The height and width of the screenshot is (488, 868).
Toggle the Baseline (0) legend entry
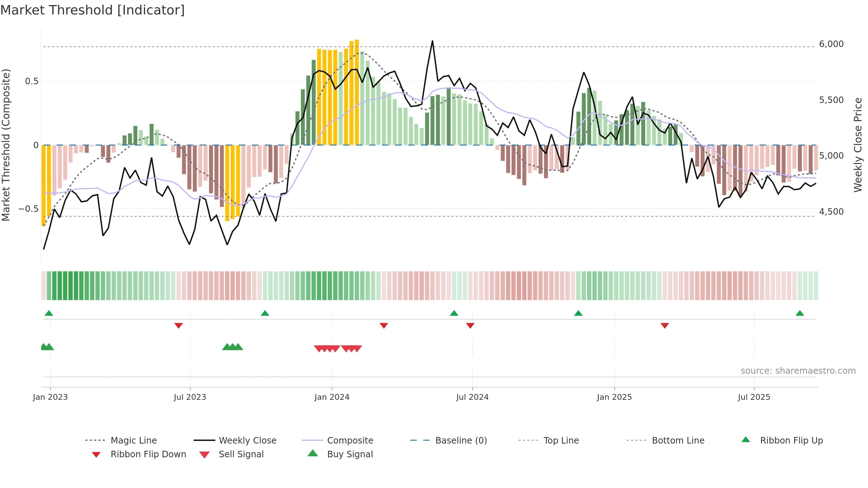point(448,440)
